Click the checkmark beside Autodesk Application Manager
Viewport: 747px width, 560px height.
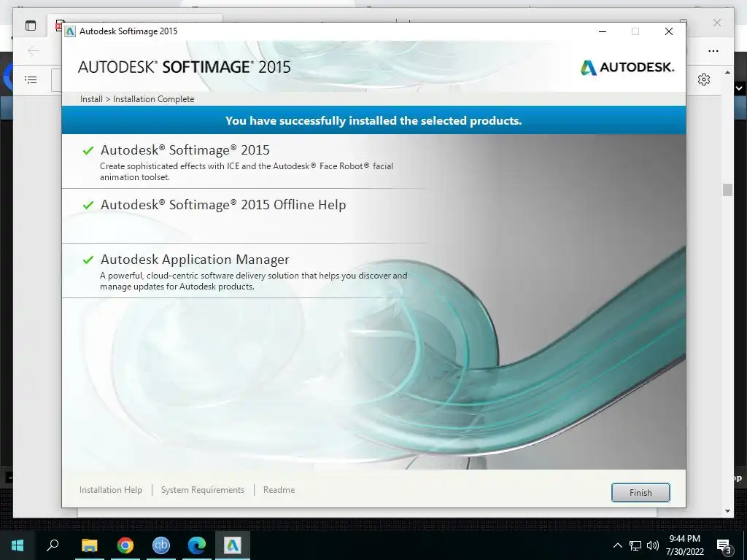(88, 260)
